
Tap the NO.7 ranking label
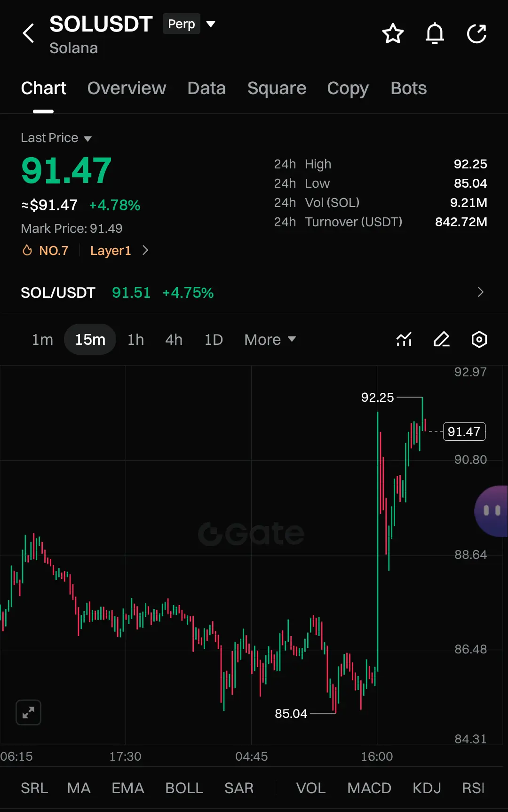pyautogui.click(x=54, y=250)
